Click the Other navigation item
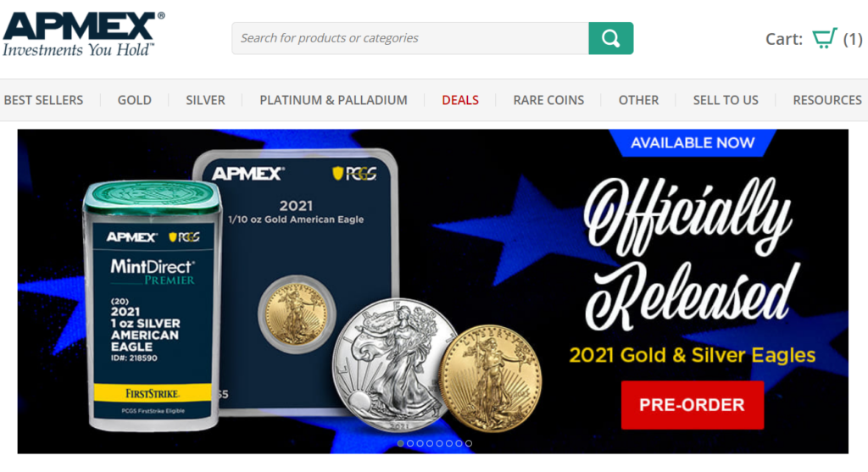This screenshot has height=472, width=868. [x=638, y=100]
